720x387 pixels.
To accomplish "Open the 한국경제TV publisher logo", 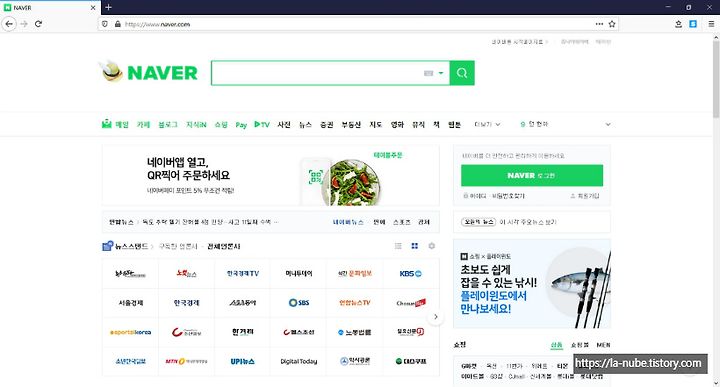I will [242, 274].
